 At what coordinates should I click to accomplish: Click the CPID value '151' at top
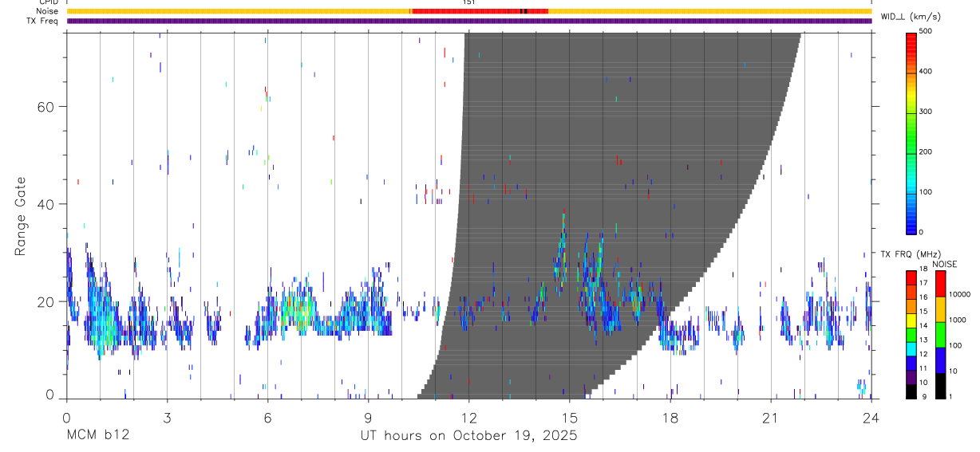click(x=468, y=2)
